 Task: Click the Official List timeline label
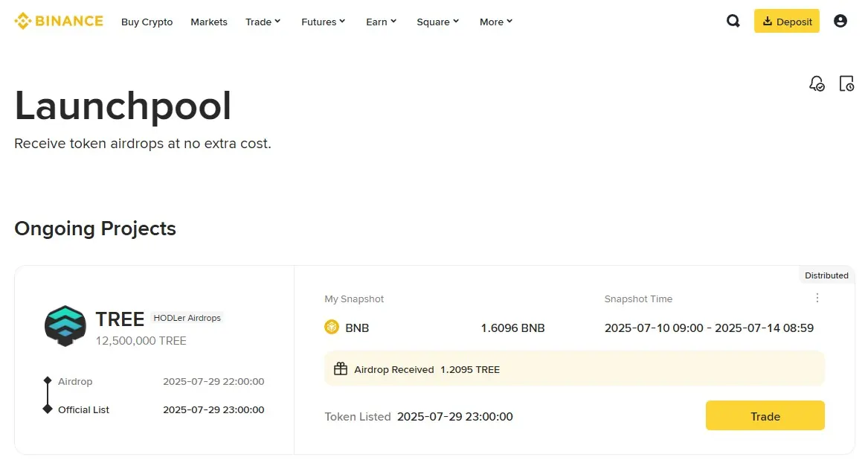(83, 409)
